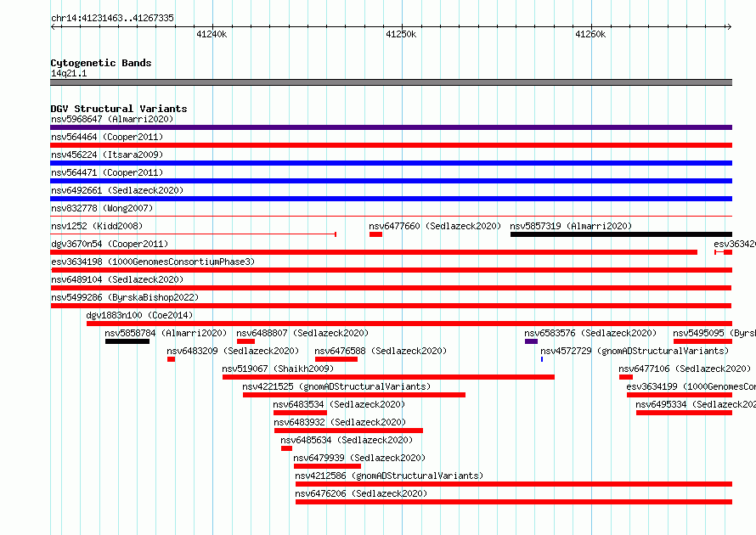The height and width of the screenshot is (535, 756).
Task: Click the 41250k ruler tick label
Action: pos(401,34)
